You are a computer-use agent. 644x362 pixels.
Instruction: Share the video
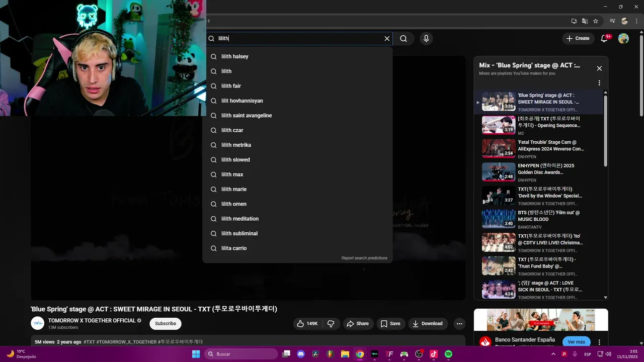[x=358, y=324]
